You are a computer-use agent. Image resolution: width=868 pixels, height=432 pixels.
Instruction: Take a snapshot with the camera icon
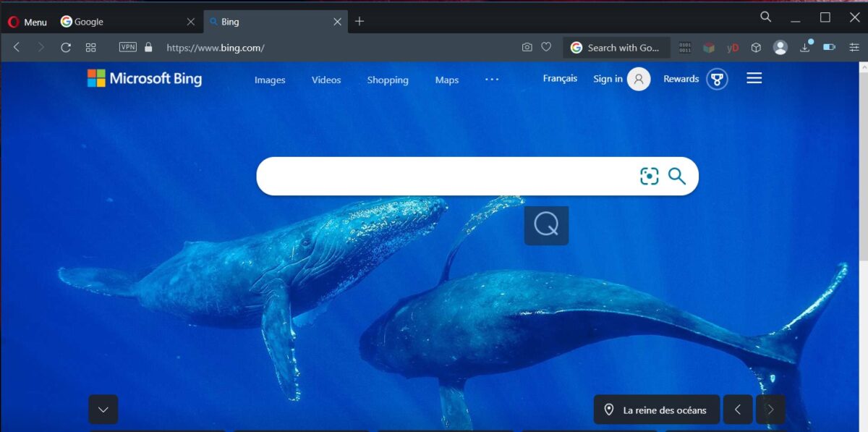pyautogui.click(x=527, y=46)
